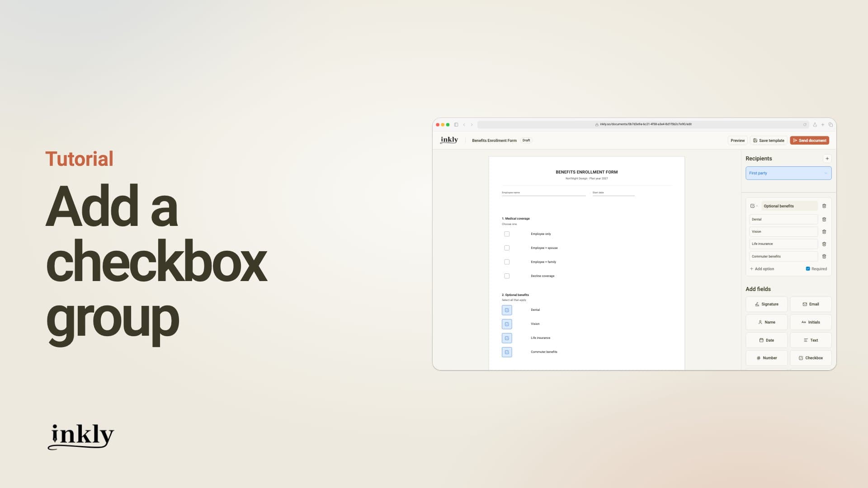Select the Vision checkbox field on the document
This screenshot has height=488, width=868.
(x=507, y=324)
